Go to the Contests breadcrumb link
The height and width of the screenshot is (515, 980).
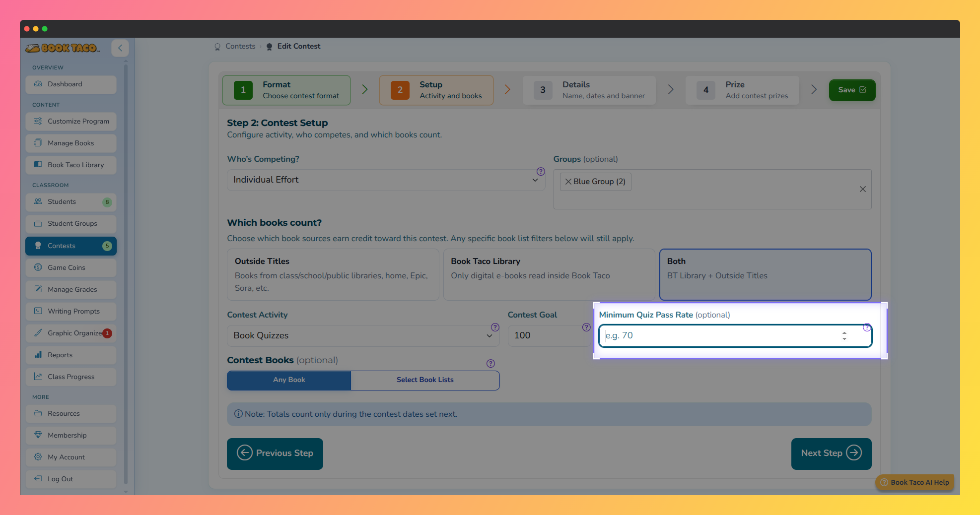pyautogui.click(x=240, y=46)
